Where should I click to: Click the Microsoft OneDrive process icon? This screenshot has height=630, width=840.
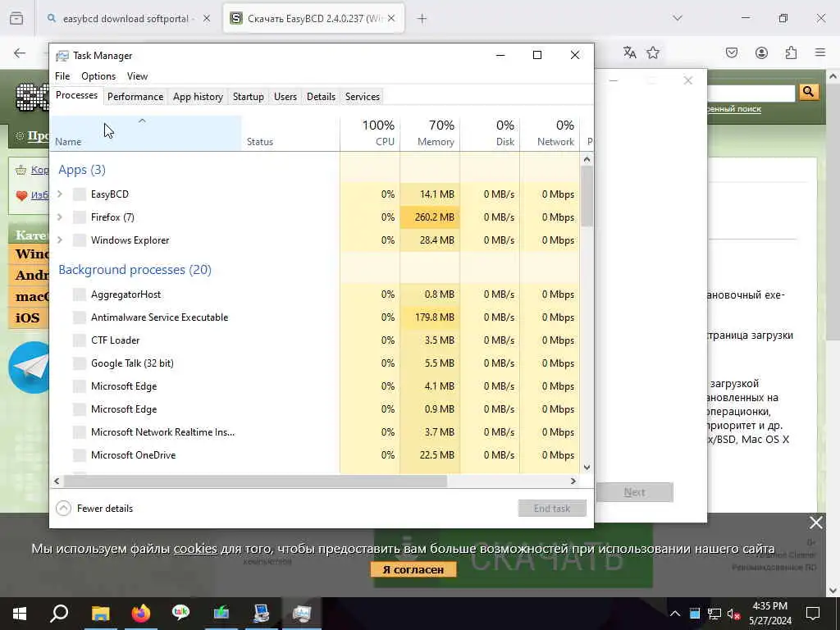tap(80, 454)
